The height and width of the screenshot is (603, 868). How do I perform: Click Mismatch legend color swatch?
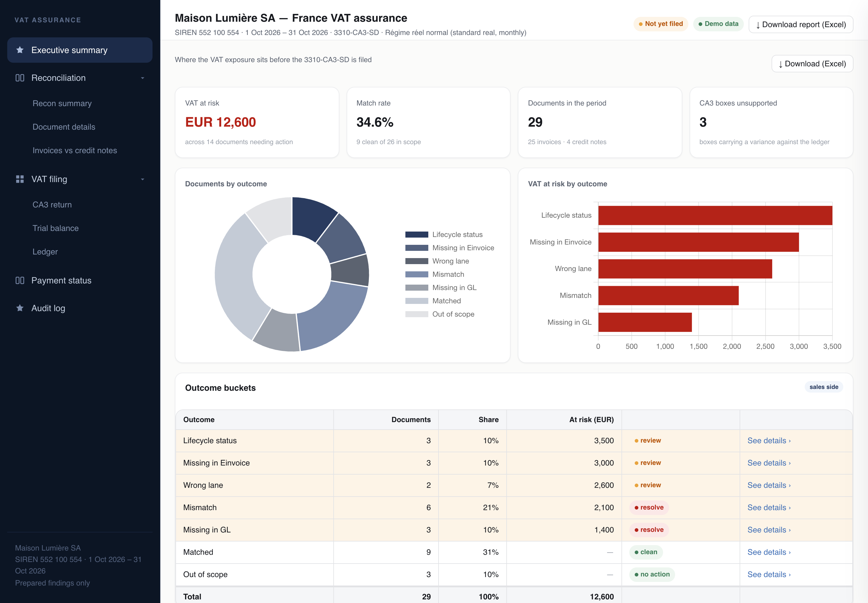[x=417, y=274]
